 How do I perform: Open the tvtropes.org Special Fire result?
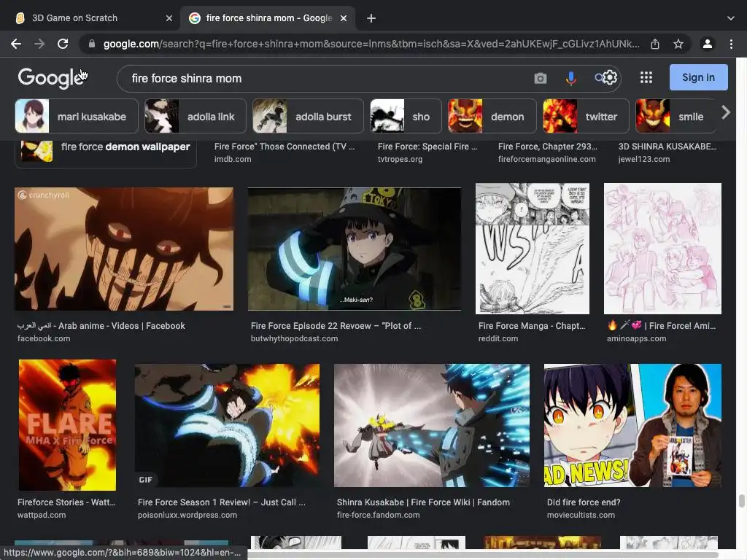[427, 152]
